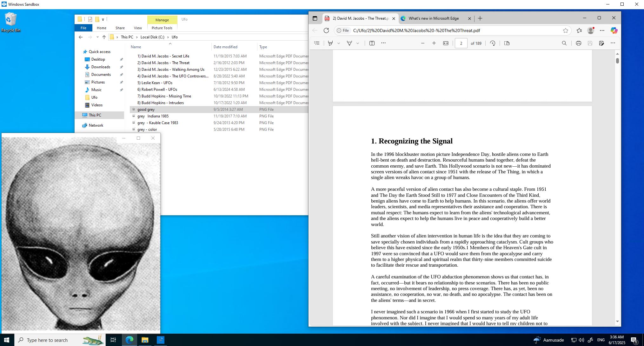The width and height of the screenshot is (644, 346).
Task: Open the Edge profile avatar
Action: pos(591,30)
